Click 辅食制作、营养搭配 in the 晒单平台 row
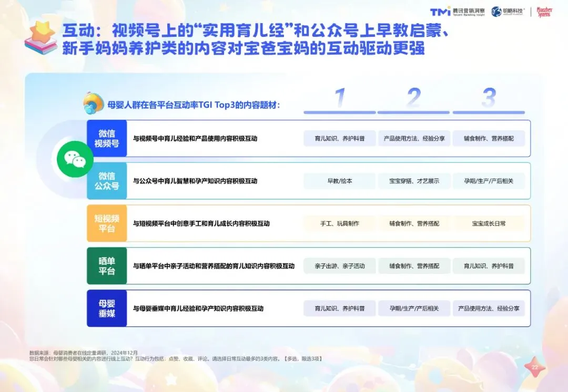Viewport: 568px width, 392px height. click(x=414, y=266)
